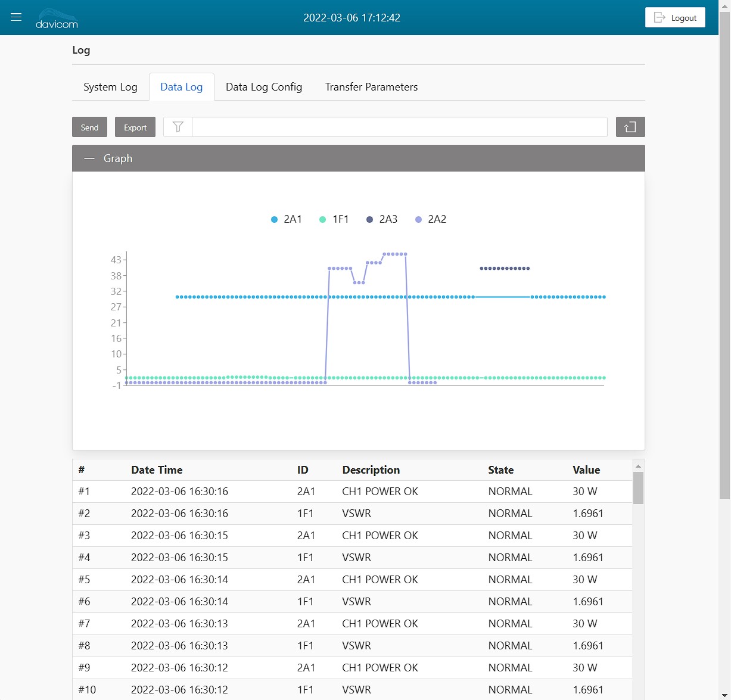Click row number #7

[84, 624]
